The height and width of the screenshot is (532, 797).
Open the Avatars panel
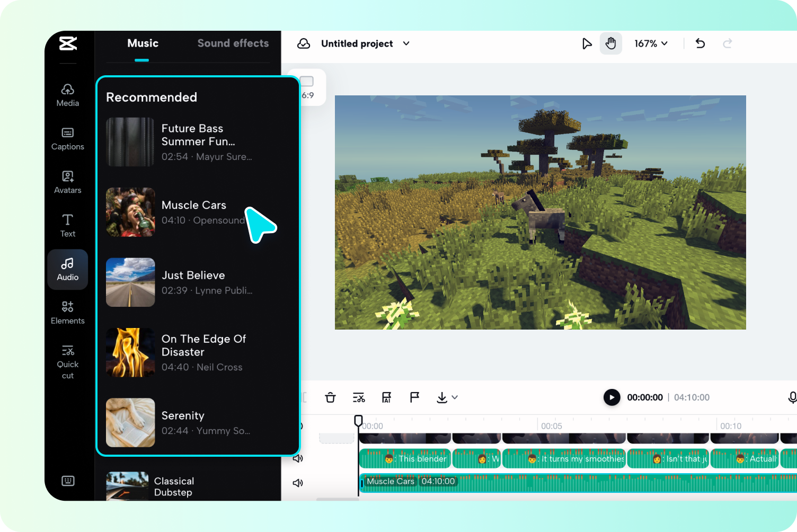point(68,182)
